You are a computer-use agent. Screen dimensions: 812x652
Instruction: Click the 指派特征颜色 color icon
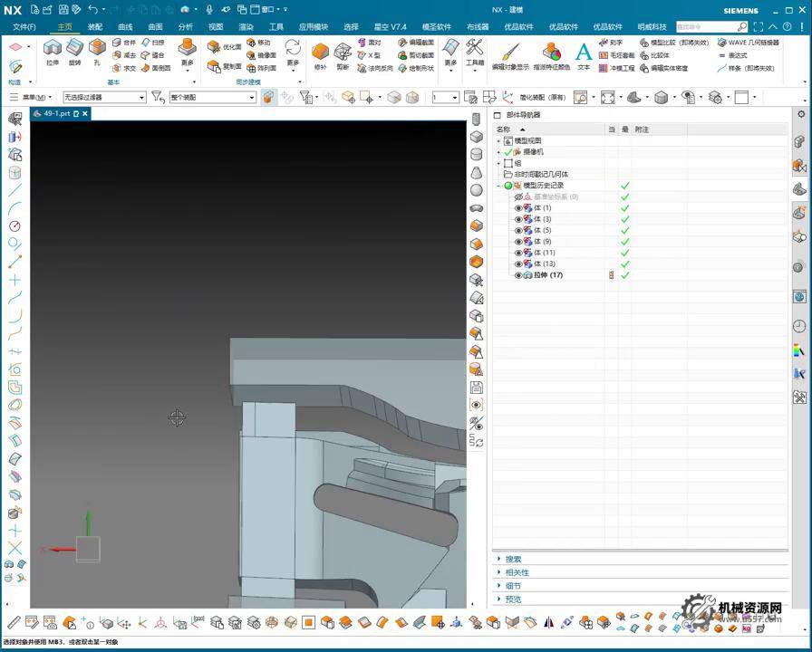click(551, 53)
